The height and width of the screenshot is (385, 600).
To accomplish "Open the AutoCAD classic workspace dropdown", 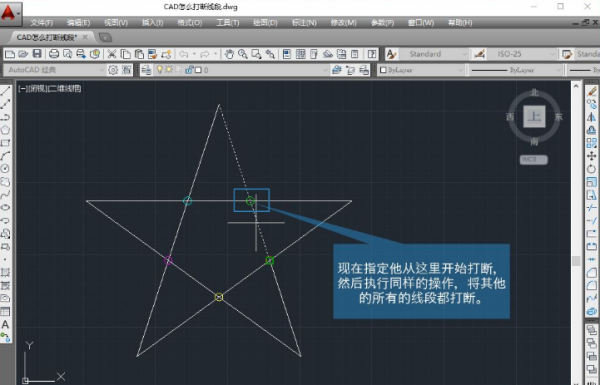I will (x=101, y=70).
